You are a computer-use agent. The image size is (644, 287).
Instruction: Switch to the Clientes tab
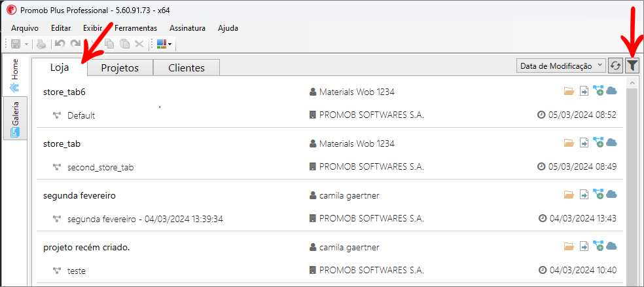(187, 68)
